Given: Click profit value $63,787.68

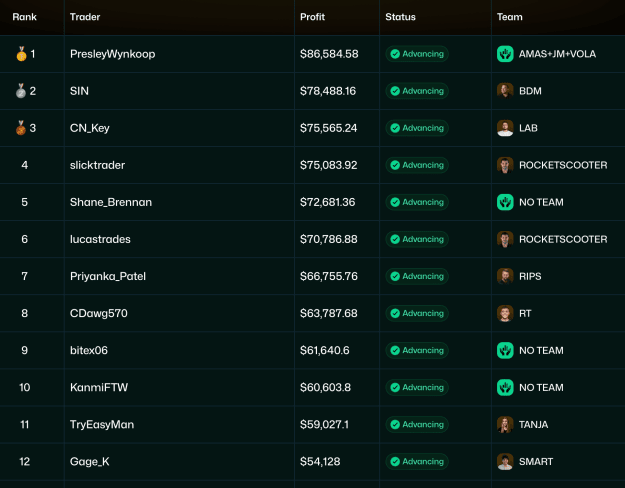Looking at the screenshot, I should [x=329, y=313].
